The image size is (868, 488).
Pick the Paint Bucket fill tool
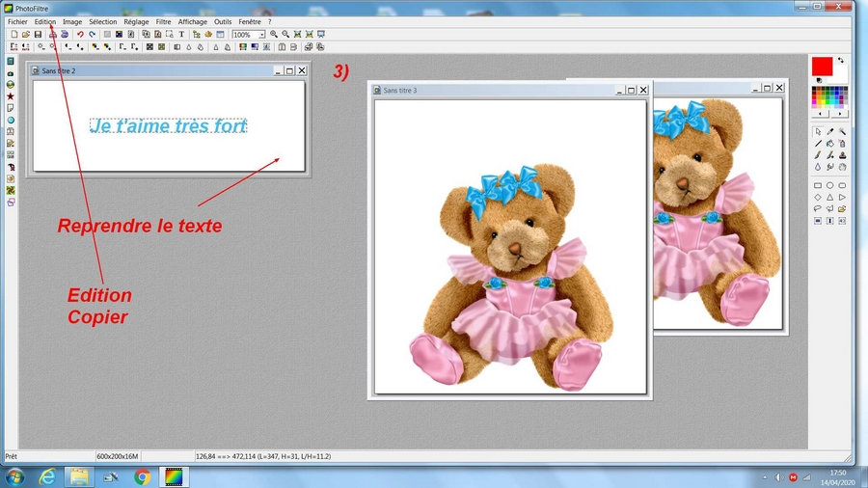829,143
